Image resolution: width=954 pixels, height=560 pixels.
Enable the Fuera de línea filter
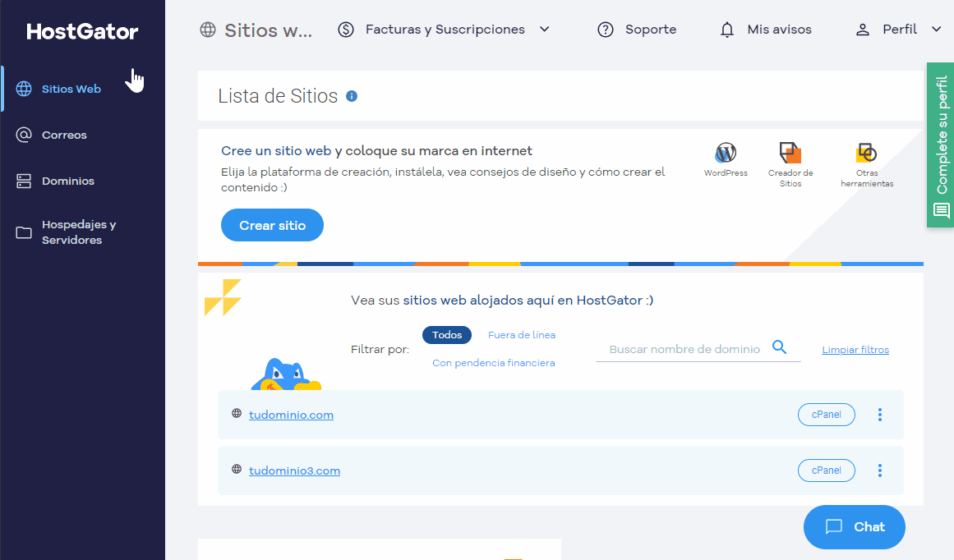point(521,335)
